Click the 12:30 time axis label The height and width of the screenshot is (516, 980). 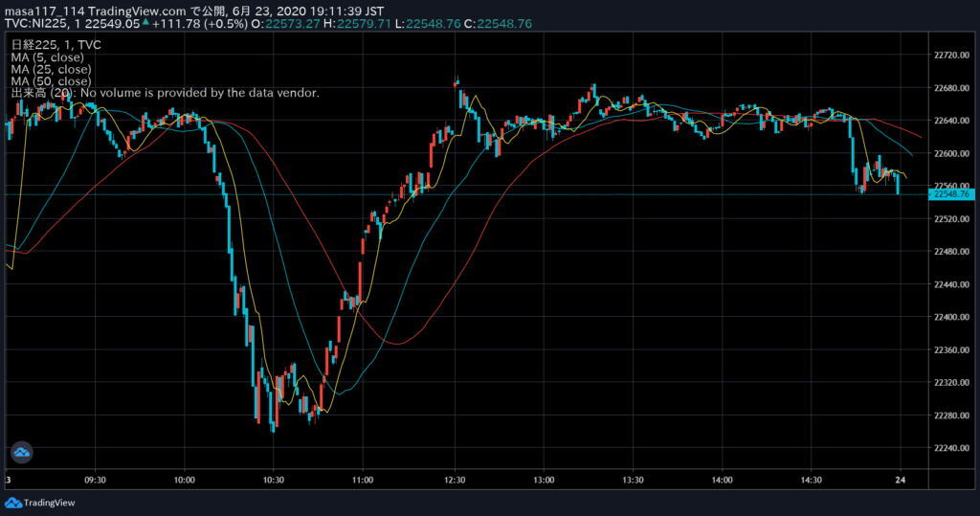click(x=455, y=481)
